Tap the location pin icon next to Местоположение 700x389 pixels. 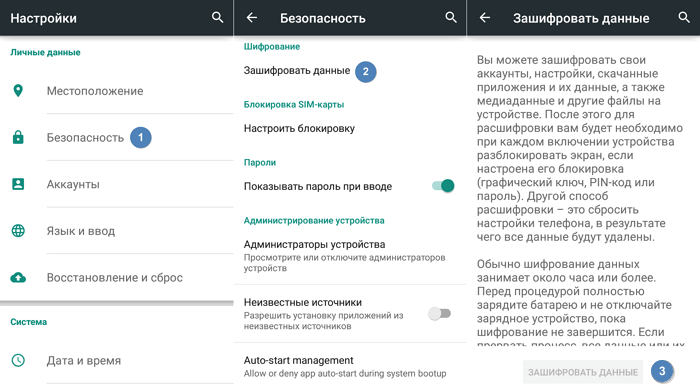coord(18,91)
